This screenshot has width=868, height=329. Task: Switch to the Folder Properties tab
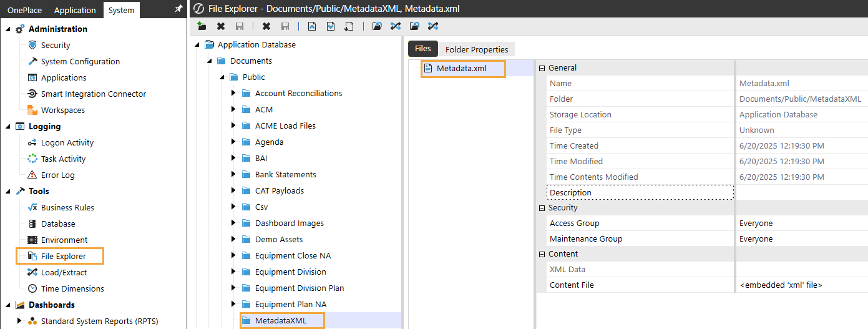[x=476, y=49]
